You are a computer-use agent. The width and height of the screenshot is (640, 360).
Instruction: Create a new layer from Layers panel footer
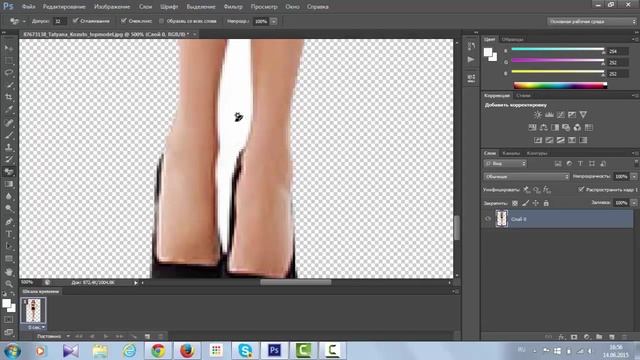[612, 337]
